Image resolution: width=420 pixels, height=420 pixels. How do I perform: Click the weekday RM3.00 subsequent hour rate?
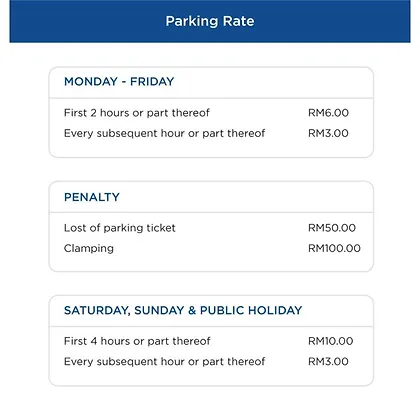[328, 133]
